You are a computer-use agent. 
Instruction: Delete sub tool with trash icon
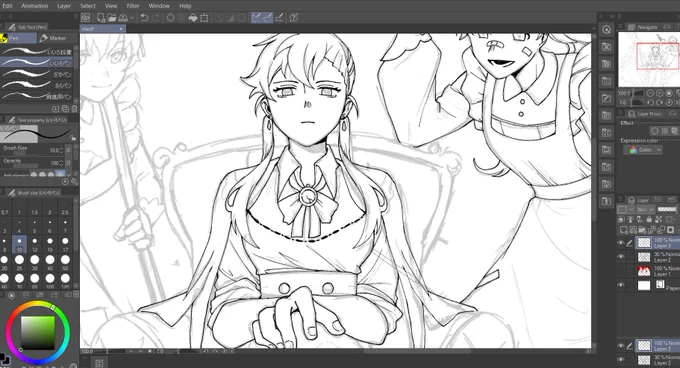pyautogui.click(x=74, y=109)
